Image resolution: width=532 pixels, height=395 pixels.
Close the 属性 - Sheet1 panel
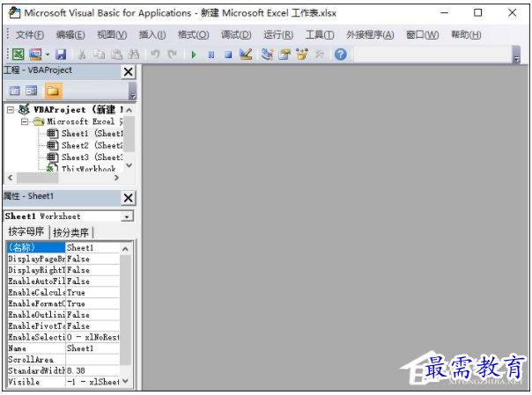129,198
